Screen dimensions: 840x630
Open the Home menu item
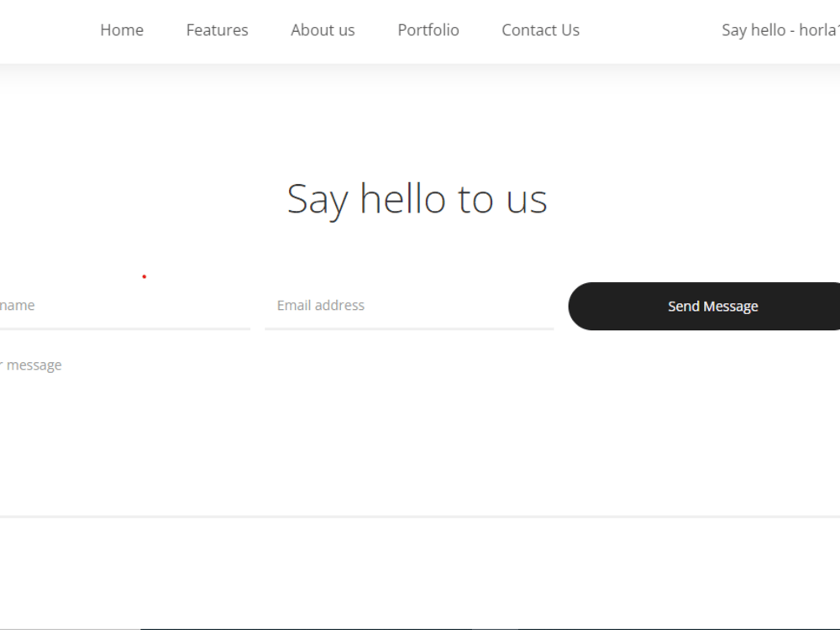pos(122,30)
